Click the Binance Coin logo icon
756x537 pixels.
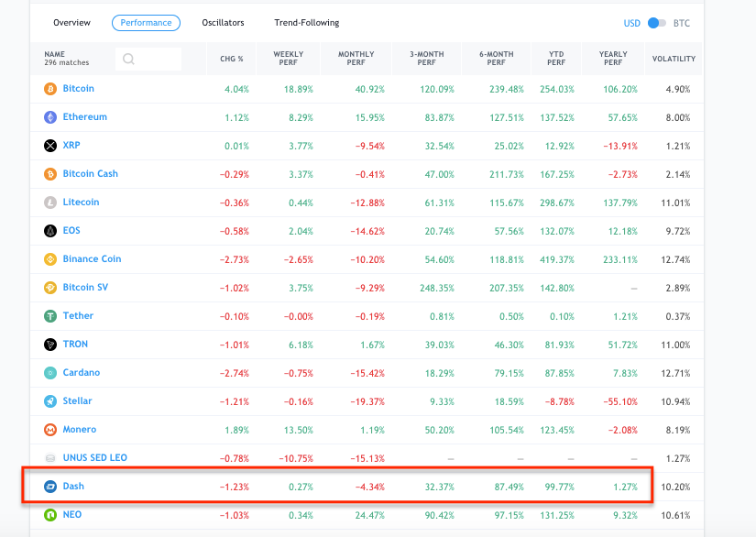click(50, 259)
